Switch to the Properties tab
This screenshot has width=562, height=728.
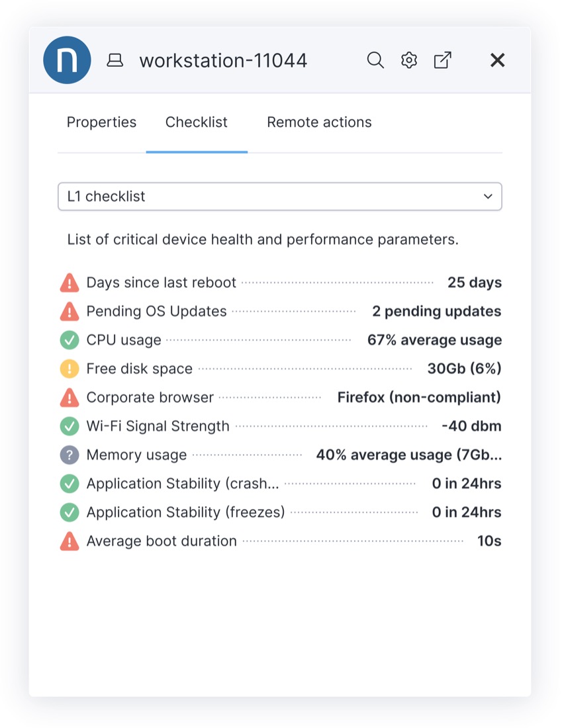pos(101,122)
